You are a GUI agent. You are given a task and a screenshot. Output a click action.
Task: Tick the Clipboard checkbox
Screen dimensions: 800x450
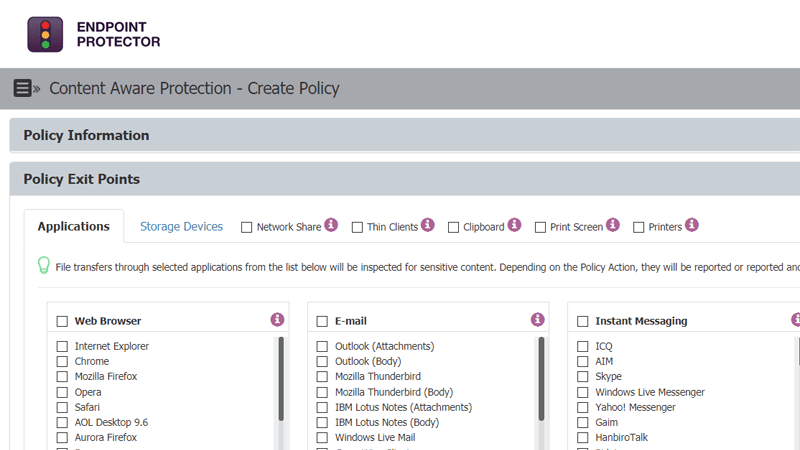click(x=453, y=227)
